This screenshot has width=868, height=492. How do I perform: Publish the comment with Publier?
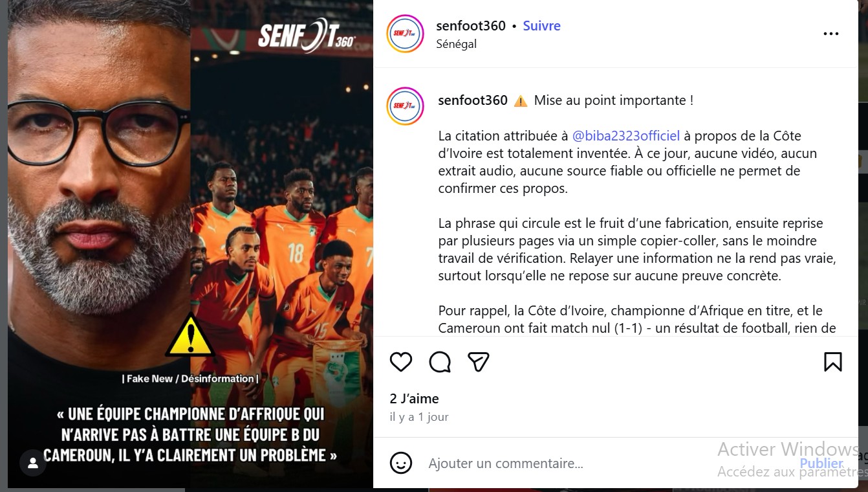click(x=821, y=464)
